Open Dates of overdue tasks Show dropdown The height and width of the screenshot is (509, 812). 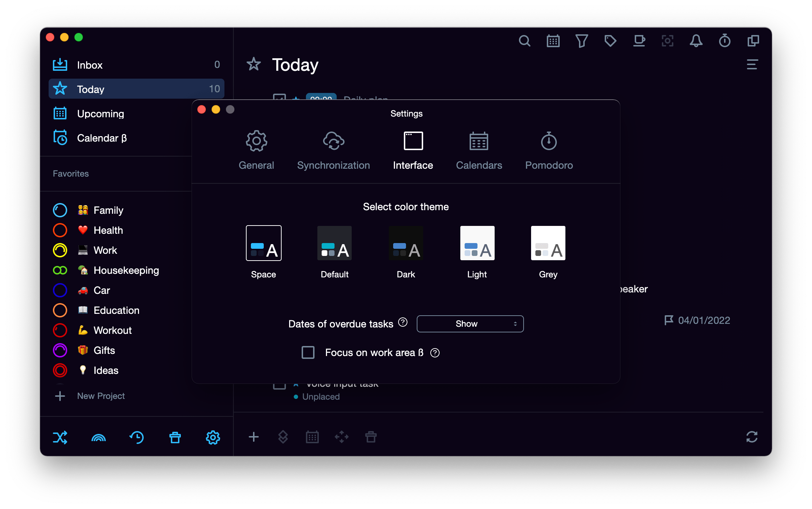point(470,324)
